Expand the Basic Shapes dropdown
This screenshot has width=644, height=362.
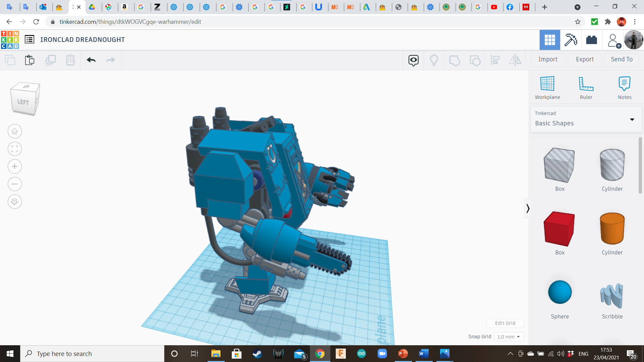[632, 120]
